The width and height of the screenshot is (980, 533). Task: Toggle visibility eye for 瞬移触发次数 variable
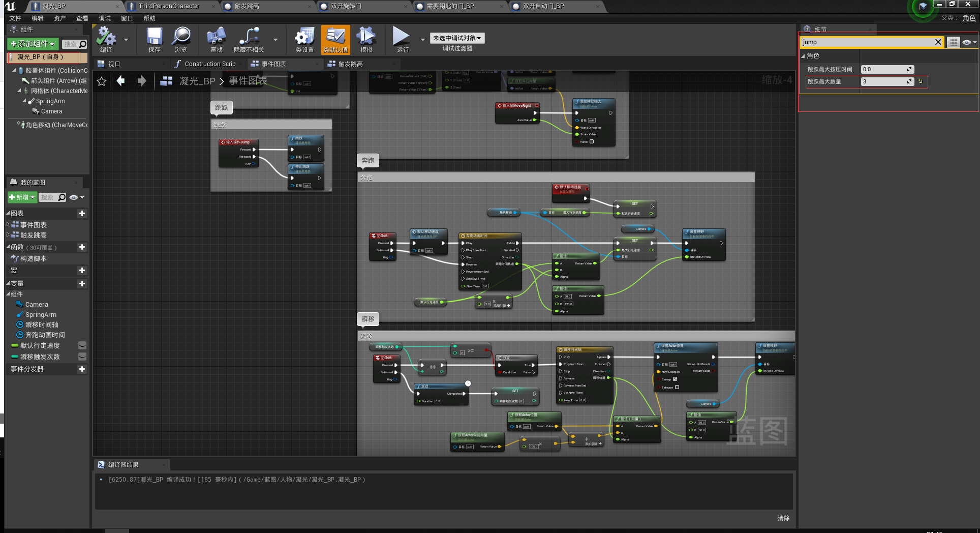pyautogui.click(x=82, y=357)
